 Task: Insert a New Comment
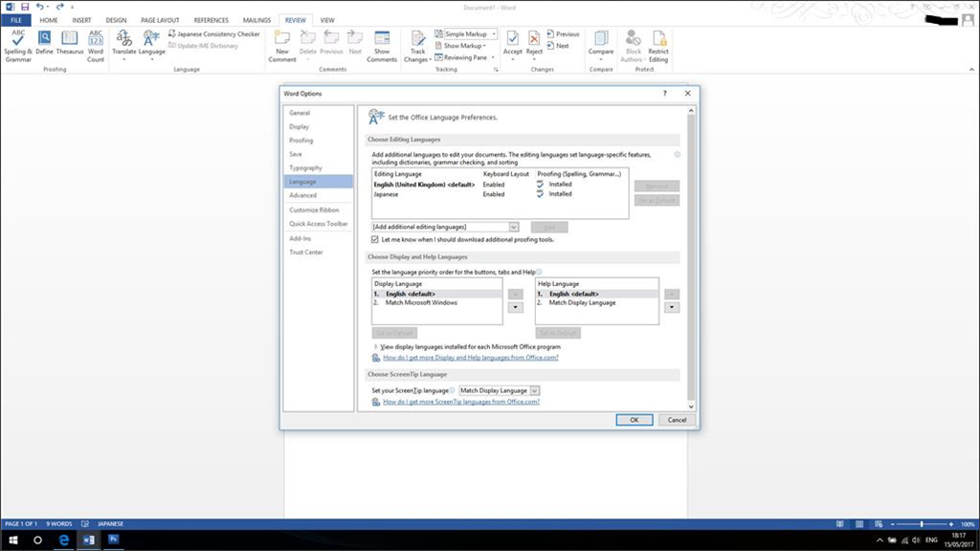[x=282, y=46]
